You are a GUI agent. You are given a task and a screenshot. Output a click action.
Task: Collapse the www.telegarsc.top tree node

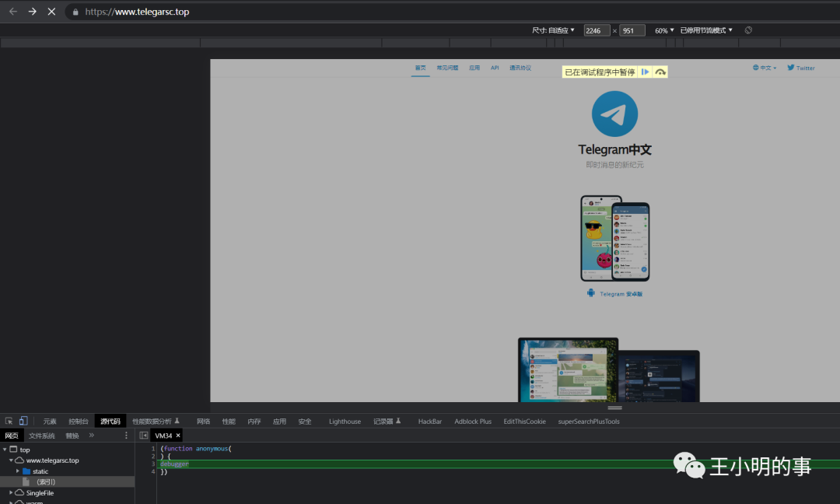click(x=11, y=460)
